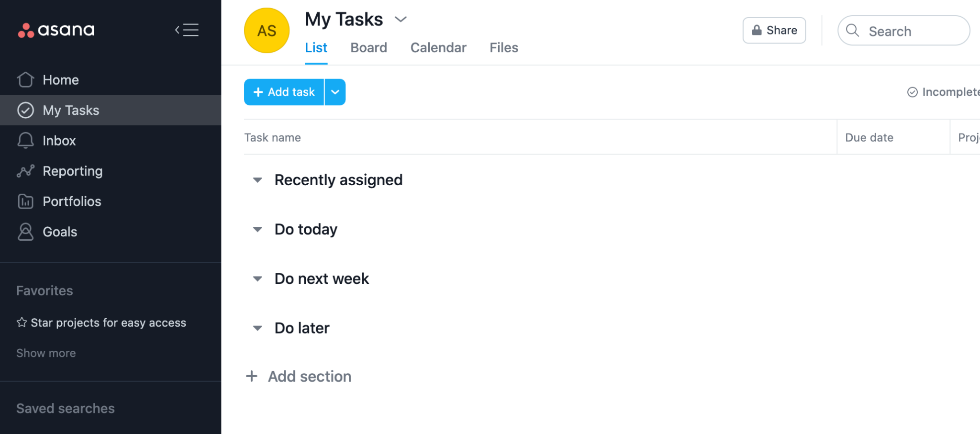Image resolution: width=980 pixels, height=434 pixels.
Task: Collapse the Do today section
Action: 257,230
